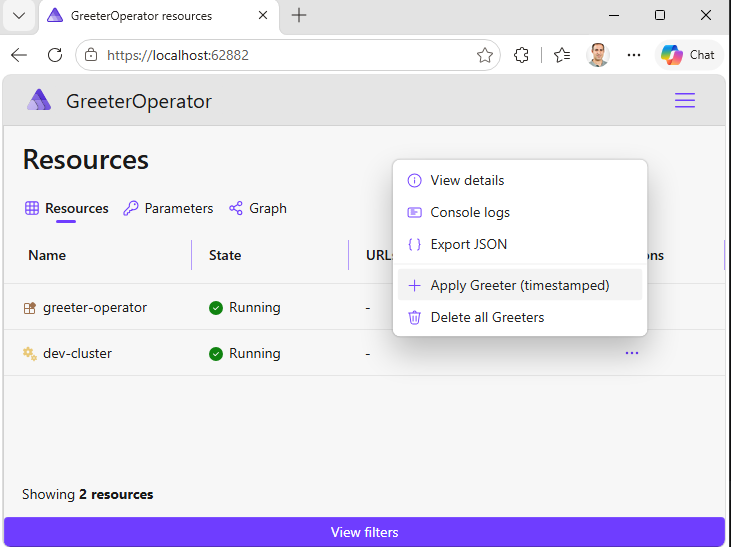The height and width of the screenshot is (547, 731).
Task: Open Console logs from the context menu
Action: [x=520, y=213]
